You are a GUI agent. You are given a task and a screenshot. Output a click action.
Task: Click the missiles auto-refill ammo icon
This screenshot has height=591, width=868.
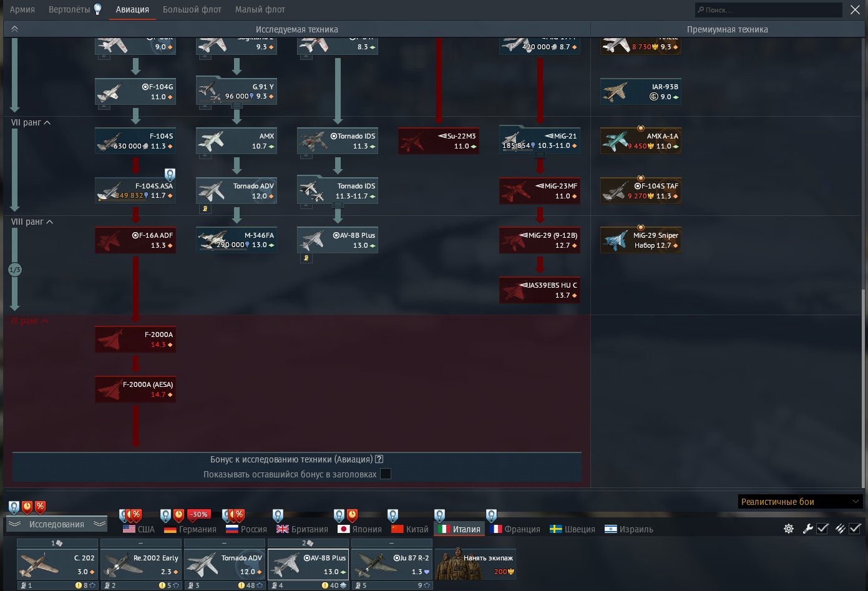840,529
